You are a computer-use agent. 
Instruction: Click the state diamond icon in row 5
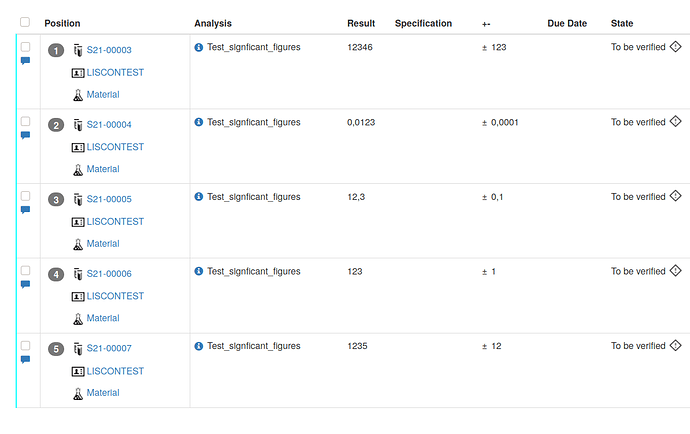pyautogui.click(x=675, y=345)
